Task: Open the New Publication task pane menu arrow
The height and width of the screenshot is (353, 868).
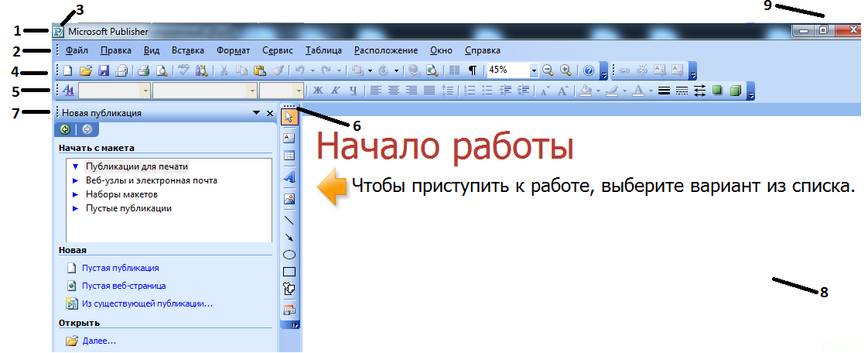Action: point(256,113)
